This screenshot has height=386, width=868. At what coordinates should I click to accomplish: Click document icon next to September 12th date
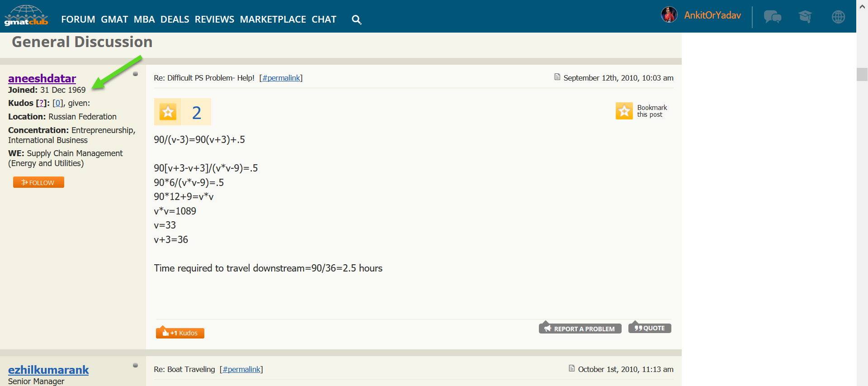(x=557, y=77)
